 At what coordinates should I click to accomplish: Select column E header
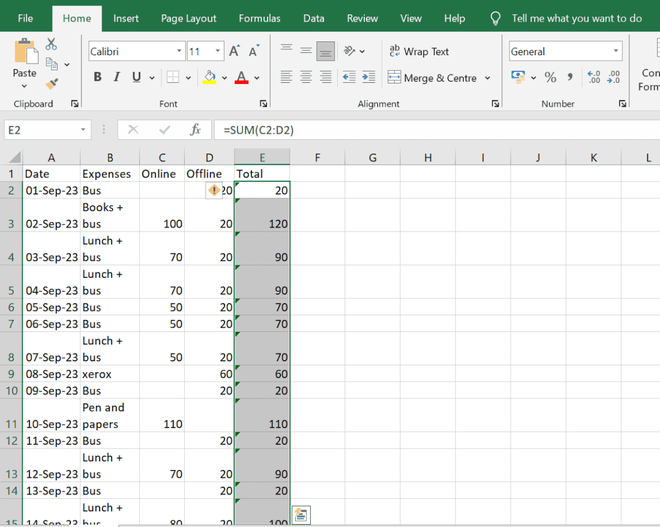(262, 157)
